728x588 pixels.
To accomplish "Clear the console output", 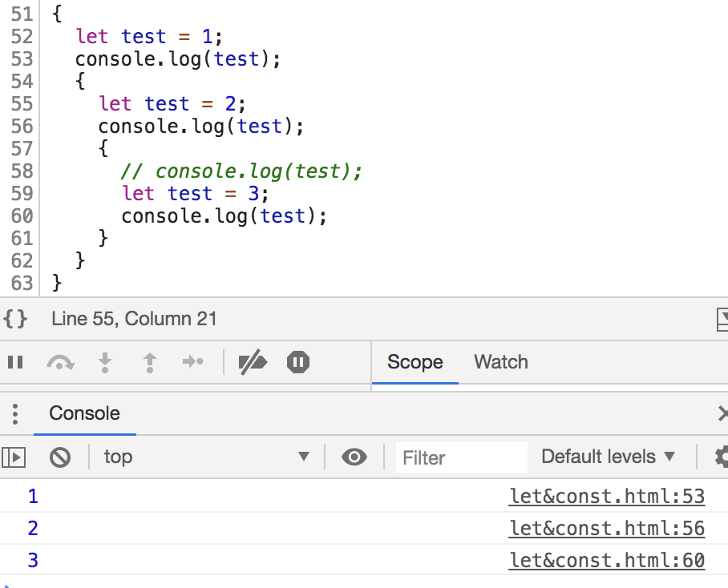I will point(60,457).
